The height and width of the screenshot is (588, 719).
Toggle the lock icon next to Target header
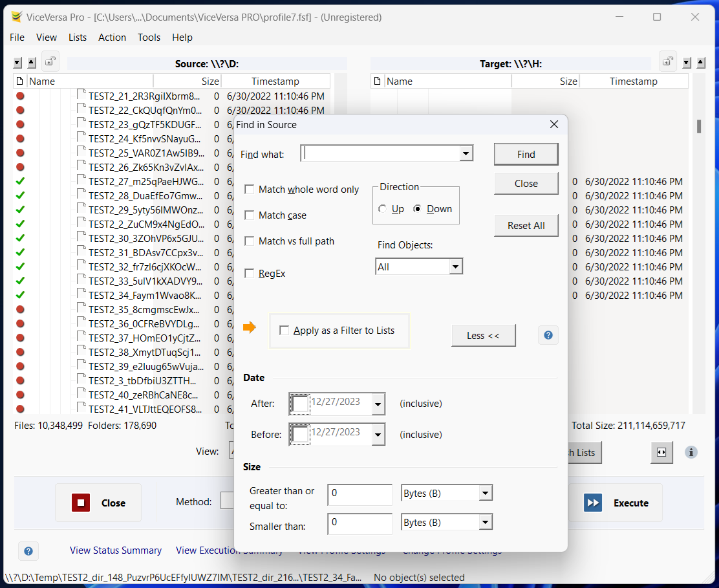[x=668, y=61]
